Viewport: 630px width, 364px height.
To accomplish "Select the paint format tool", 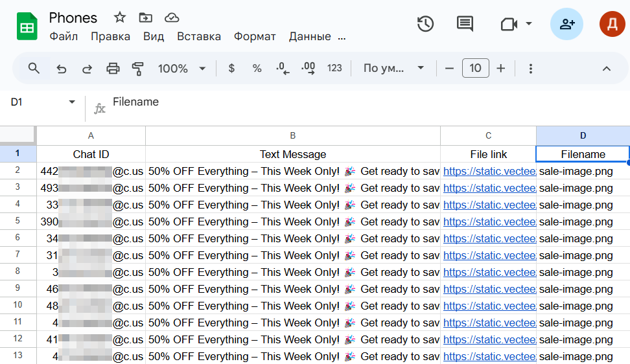I will point(137,69).
